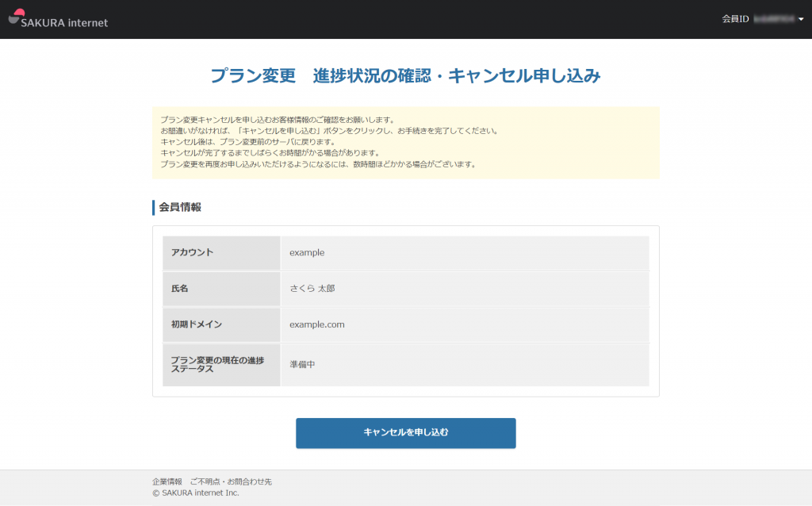Click the caret arrow beside 会員ID
The width and height of the screenshot is (812, 506).
point(801,20)
